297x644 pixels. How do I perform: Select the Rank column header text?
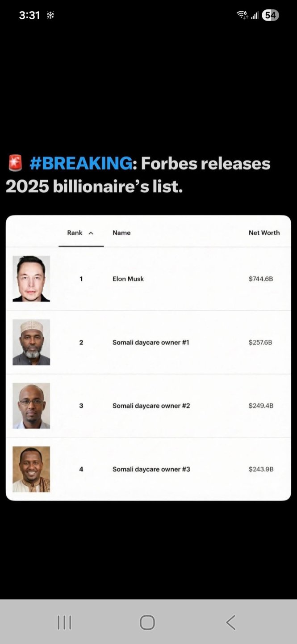[75, 233]
